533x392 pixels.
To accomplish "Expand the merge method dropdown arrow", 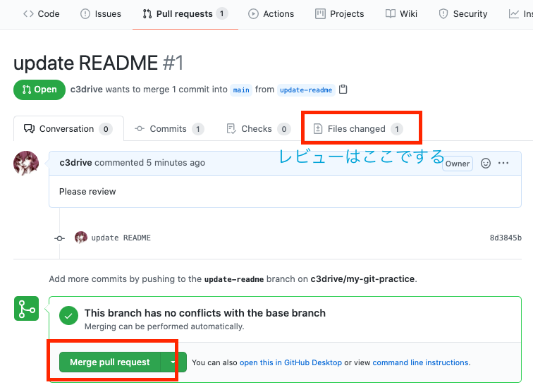I will click(173, 362).
